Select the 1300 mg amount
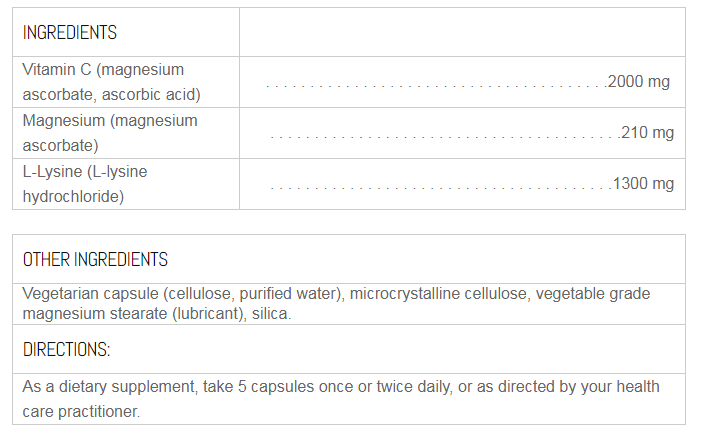This screenshot has height=431, width=701. point(643,184)
